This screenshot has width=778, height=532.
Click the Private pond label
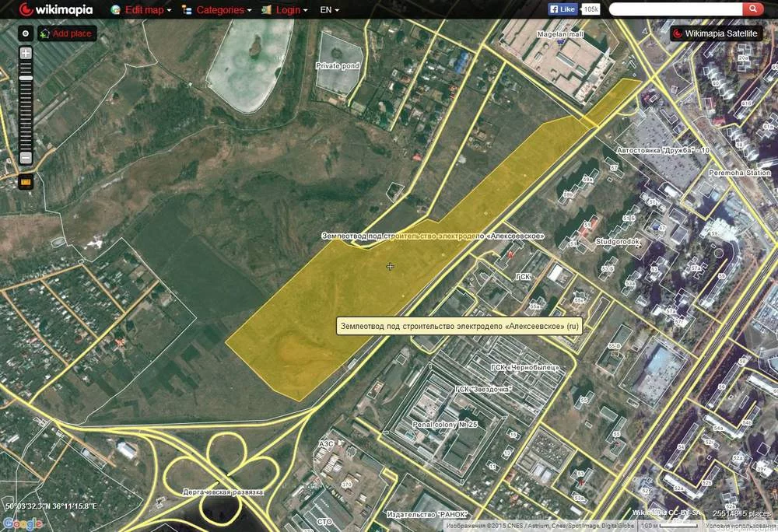tap(338, 66)
